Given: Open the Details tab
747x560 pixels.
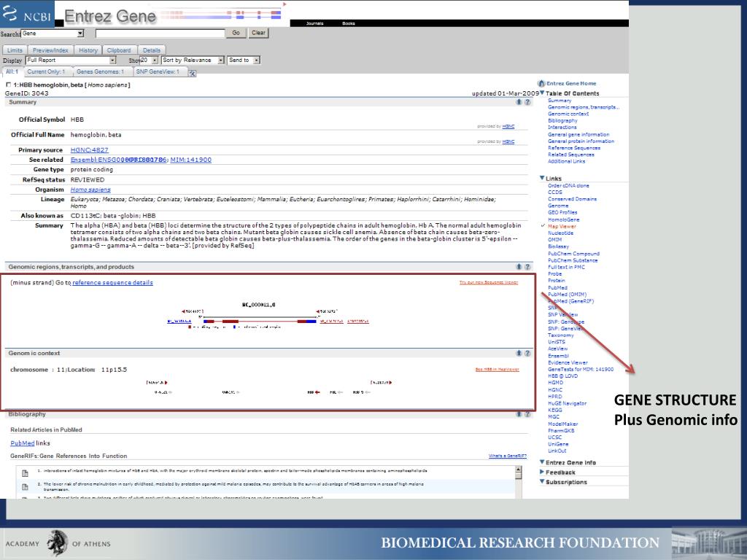Looking at the screenshot, I should coord(152,50).
